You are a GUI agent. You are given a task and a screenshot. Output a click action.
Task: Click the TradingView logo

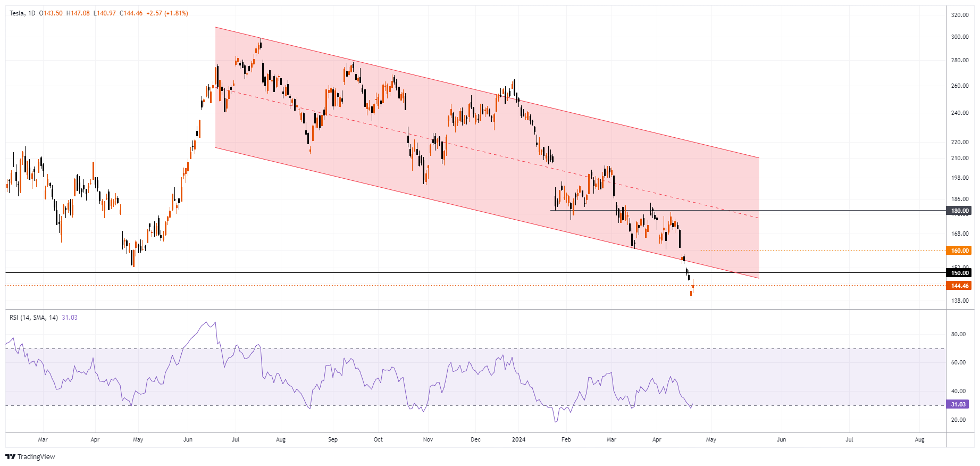click(30, 456)
